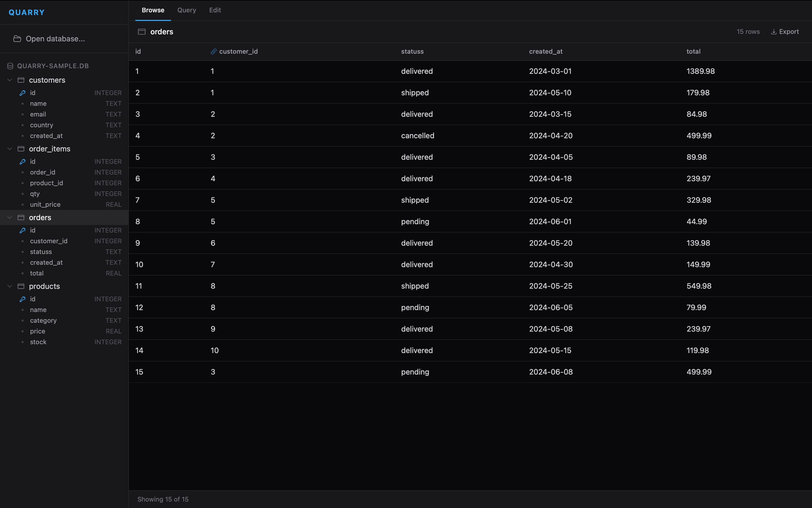Select the order_items table in sidebar
The width and height of the screenshot is (812, 508).
coord(64,149)
